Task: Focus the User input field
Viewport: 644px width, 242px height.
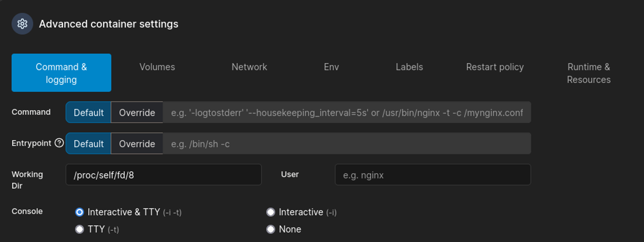Action: 432,175
